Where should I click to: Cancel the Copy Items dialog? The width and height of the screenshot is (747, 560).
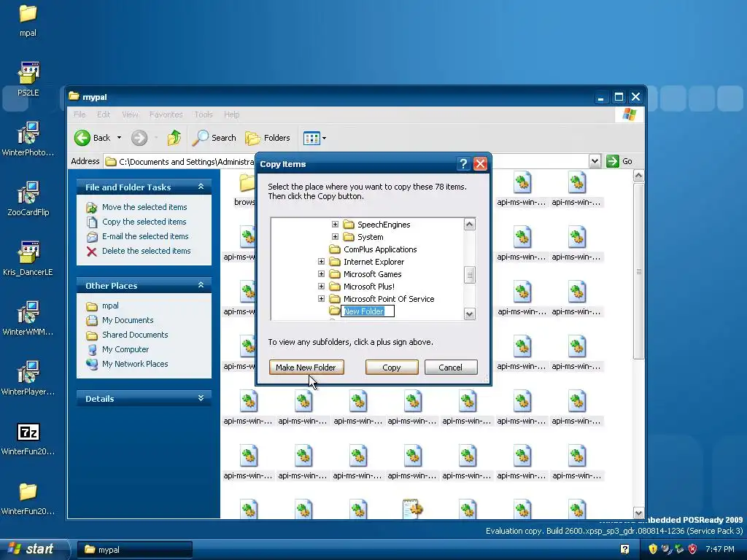(x=450, y=367)
